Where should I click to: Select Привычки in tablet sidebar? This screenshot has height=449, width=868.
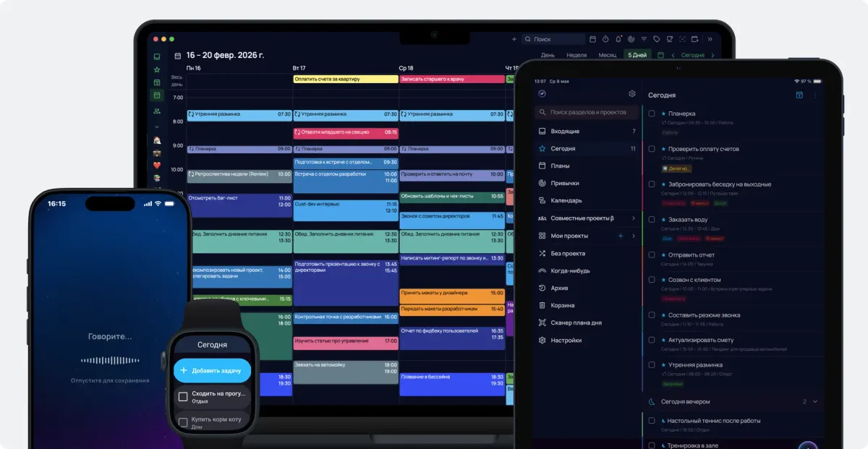[565, 183]
